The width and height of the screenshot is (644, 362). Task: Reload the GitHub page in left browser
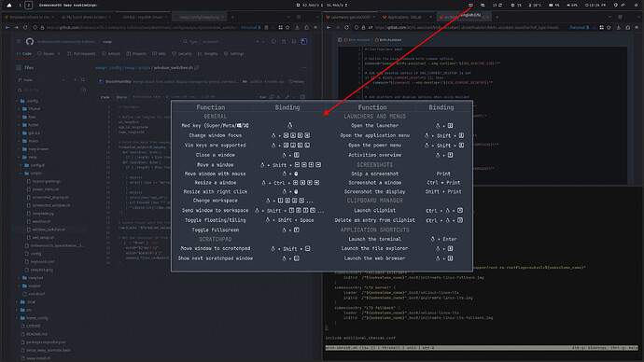click(25, 27)
